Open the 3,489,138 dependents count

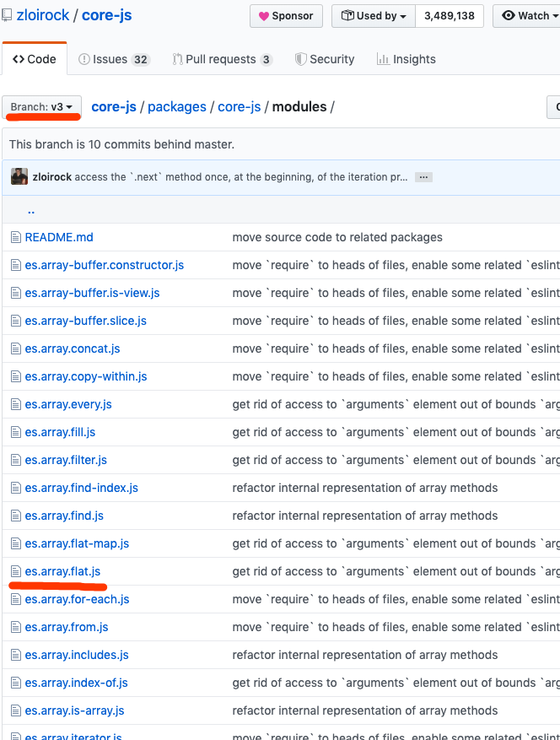point(450,16)
